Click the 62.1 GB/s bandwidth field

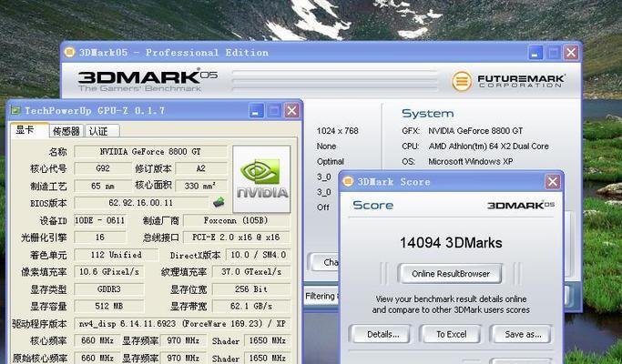click(251, 306)
